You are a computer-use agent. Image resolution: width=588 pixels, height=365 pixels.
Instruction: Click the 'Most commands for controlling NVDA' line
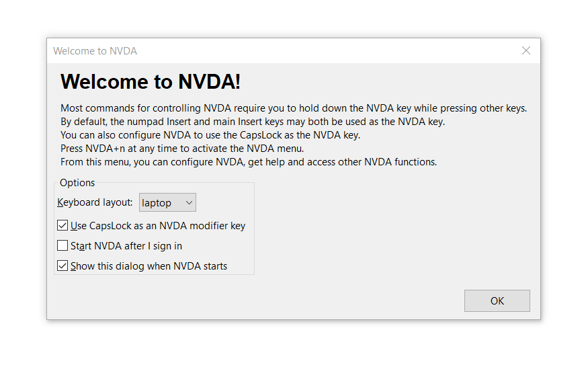293,108
